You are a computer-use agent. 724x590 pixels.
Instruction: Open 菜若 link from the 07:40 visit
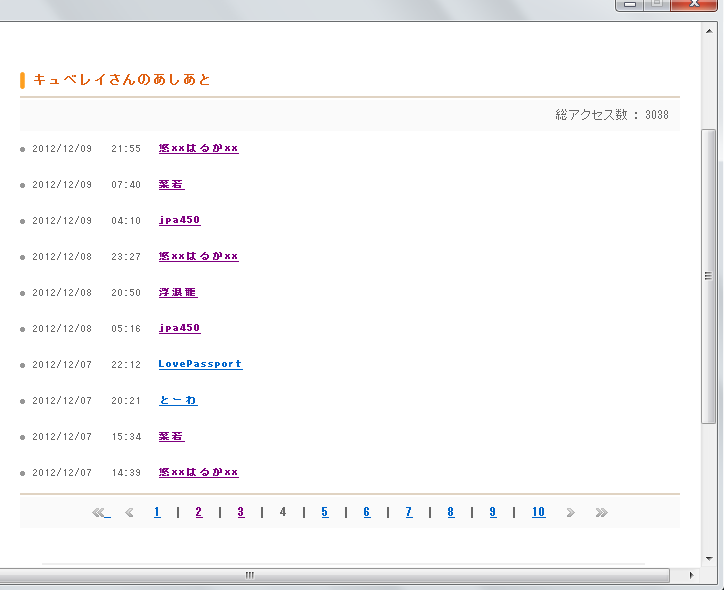point(171,184)
